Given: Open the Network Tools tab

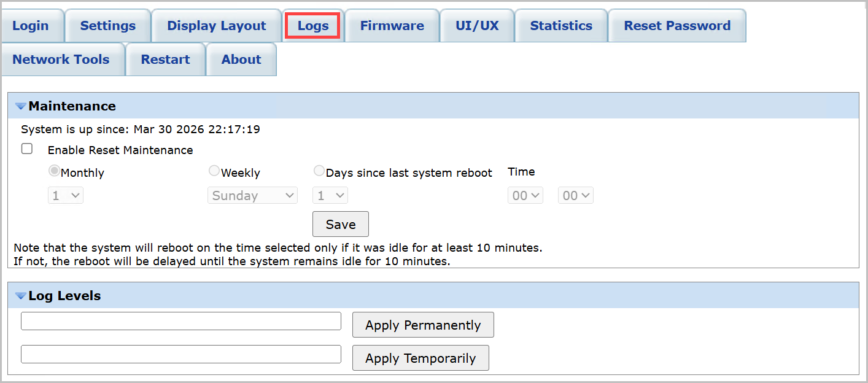Looking at the screenshot, I should 61,60.
